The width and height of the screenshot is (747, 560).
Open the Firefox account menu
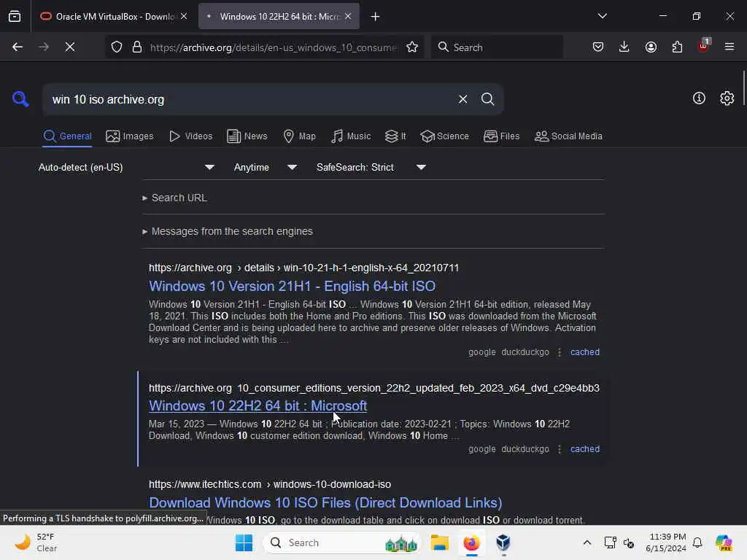[x=651, y=47]
